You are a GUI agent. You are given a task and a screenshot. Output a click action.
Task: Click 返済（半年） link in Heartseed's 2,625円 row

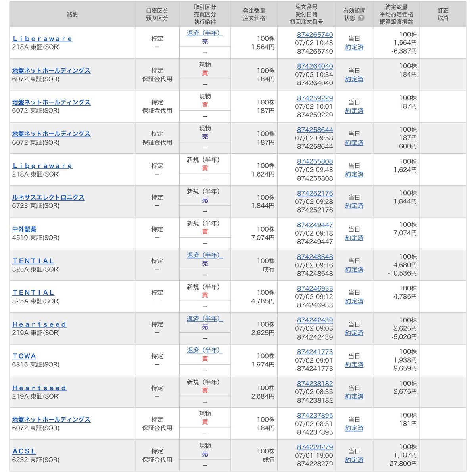pos(205,319)
